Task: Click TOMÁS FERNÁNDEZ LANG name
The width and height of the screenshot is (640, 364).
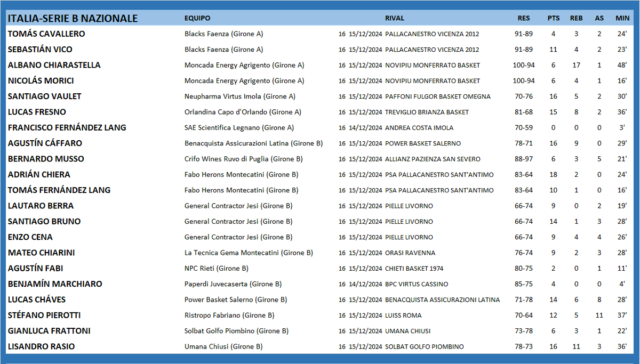Action: tap(59, 190)
